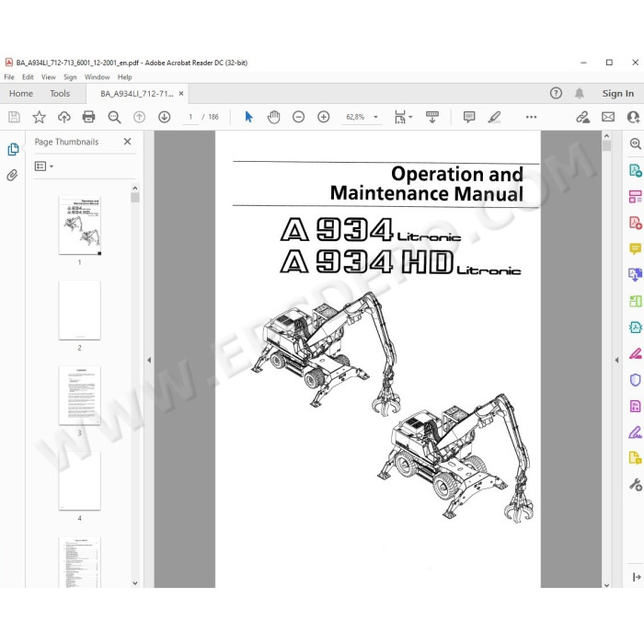Image resolution: width=644 pixels, height=644 pixels.
Task: Open the Help menu
Action: (x=125, y=76)
